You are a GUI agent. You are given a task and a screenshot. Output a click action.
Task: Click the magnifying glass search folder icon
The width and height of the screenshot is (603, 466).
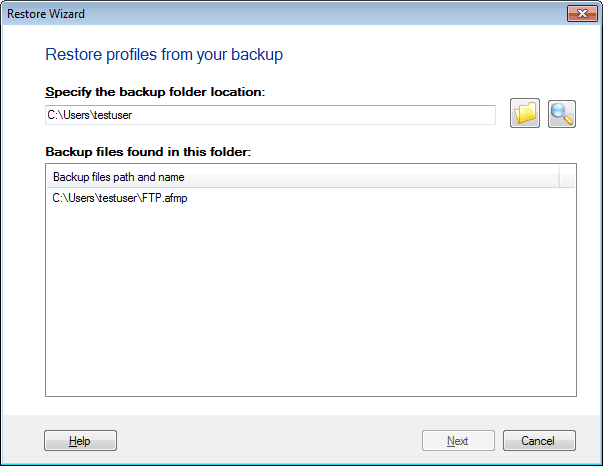[x=562, y=114]
